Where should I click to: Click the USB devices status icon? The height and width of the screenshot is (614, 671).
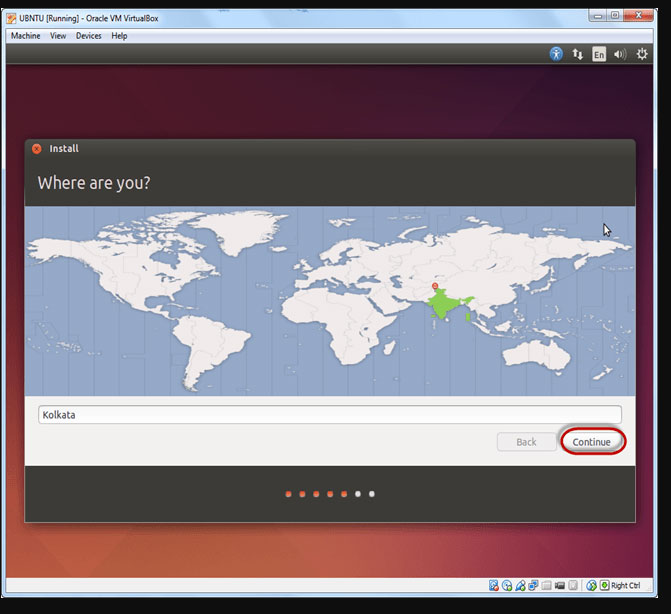[520, 585]
